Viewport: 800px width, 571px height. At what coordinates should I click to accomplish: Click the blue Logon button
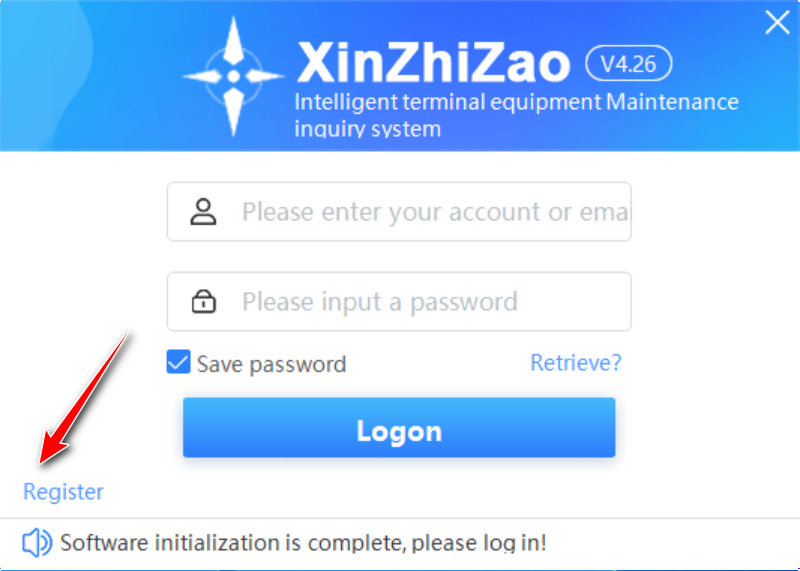coord(399,428)
